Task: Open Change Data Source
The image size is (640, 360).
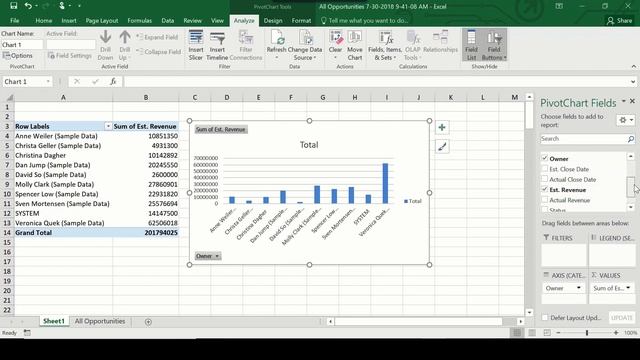Action: [305, 45]
